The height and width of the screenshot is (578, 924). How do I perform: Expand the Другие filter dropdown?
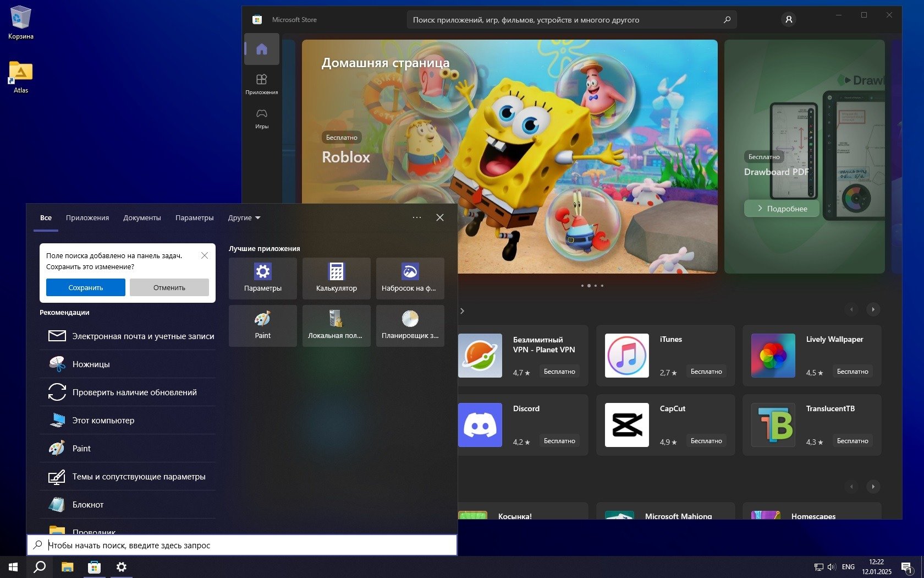244,218
